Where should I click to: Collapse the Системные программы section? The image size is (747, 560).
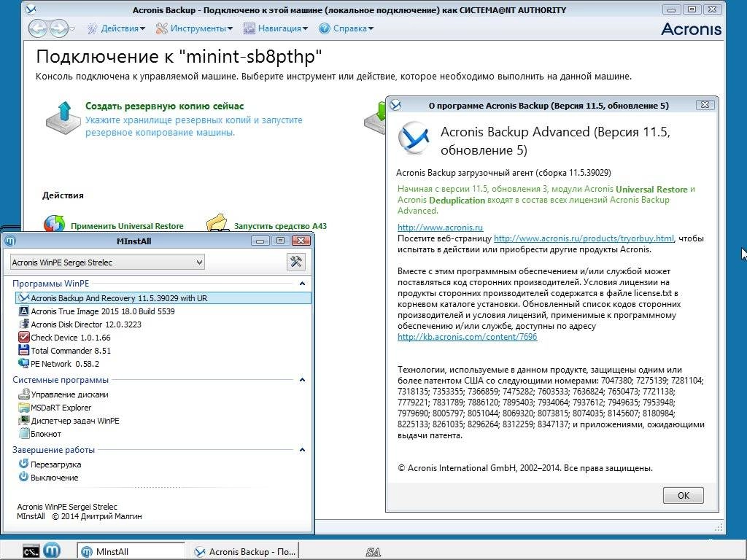(302, 379)
